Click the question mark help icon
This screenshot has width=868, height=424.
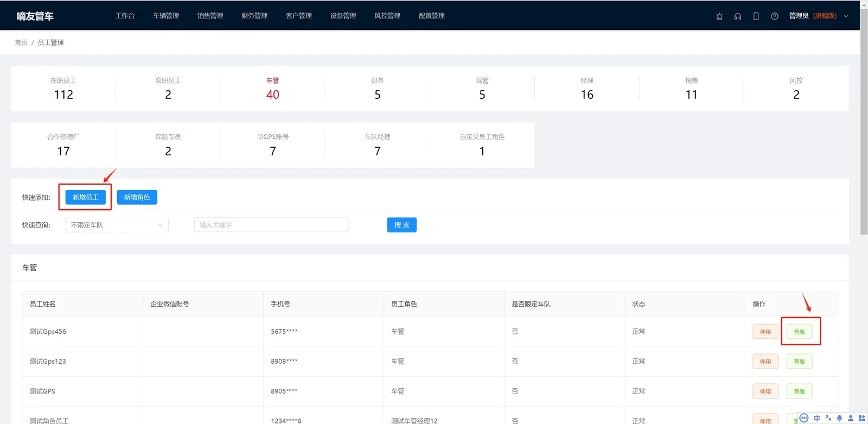tap(775, 16)
